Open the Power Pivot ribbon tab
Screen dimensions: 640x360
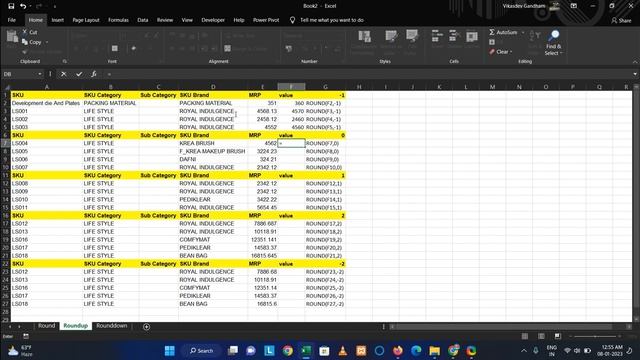point(266,20)
